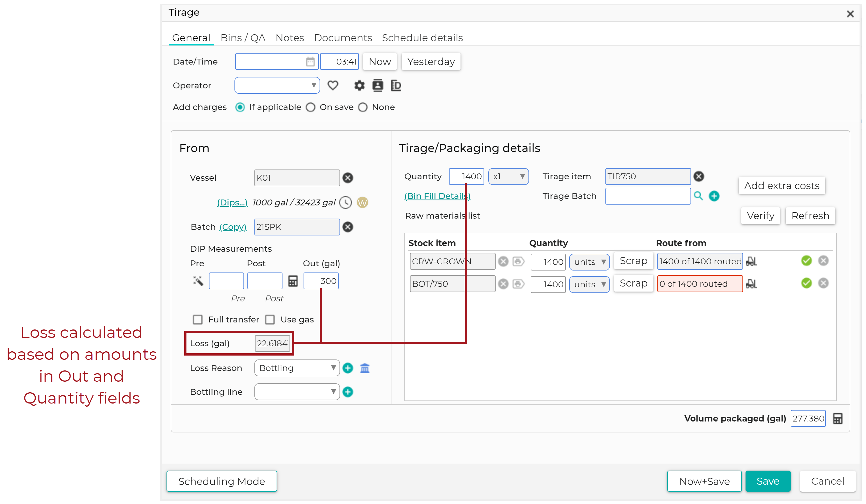Open the Operator dropdown
This screenshot has height=504, width=866.
pyautogui.click(x=277, y=86)
